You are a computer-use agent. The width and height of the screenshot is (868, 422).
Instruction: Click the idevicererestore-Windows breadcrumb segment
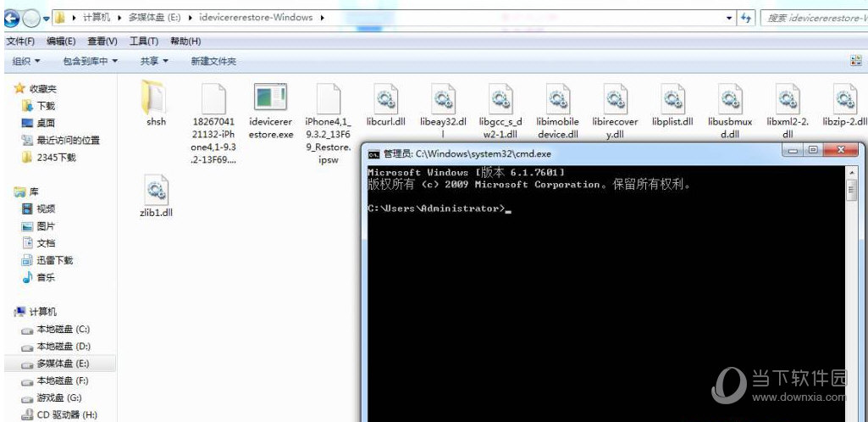[255, 18]
